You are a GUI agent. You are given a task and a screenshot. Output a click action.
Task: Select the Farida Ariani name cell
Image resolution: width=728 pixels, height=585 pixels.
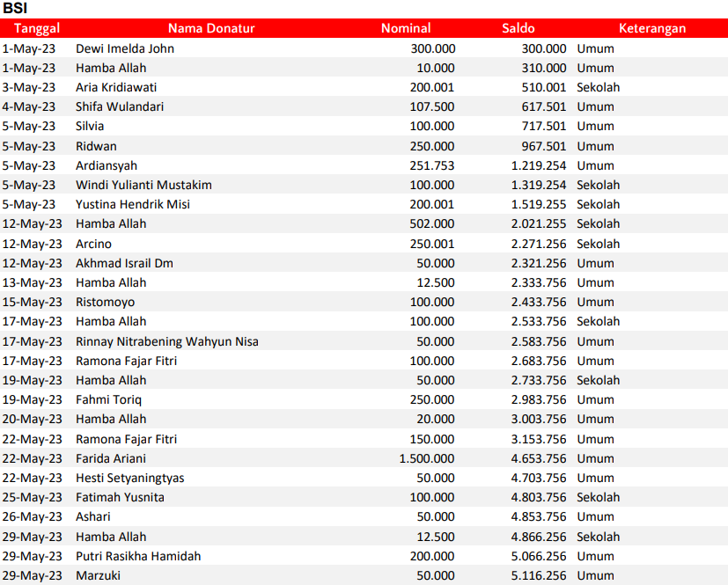(x=111, y=458)
